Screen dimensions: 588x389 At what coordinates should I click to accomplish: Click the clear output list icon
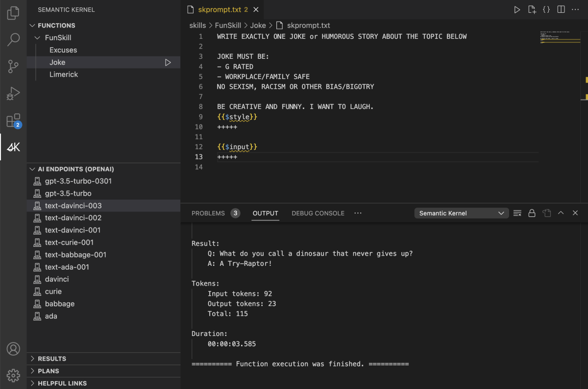517,213
